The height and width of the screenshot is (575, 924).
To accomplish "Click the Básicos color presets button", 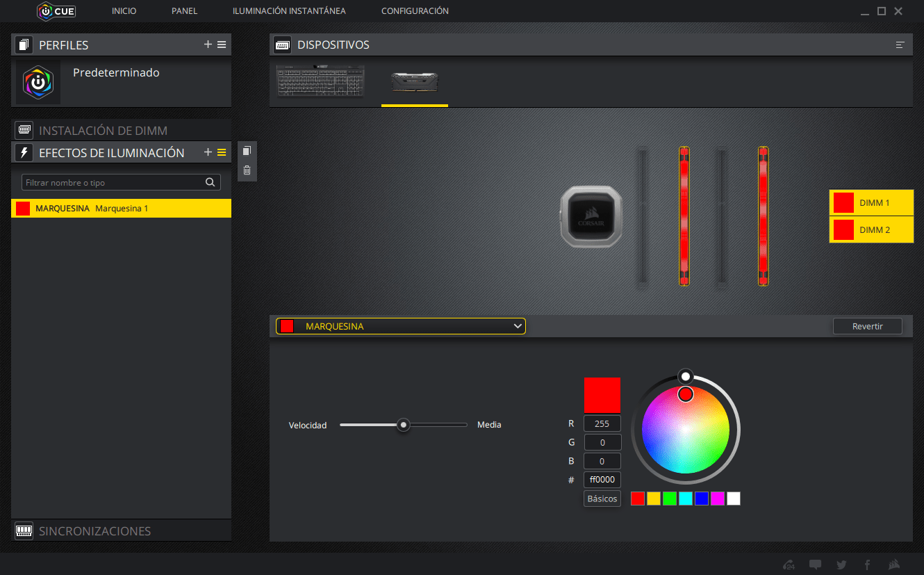I will [602, 499].
